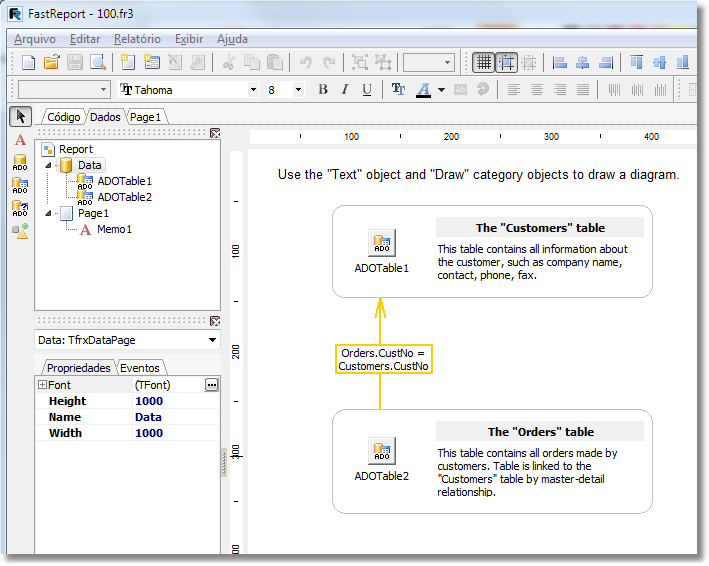Switch to the Eventos tab

coord(140,368)
